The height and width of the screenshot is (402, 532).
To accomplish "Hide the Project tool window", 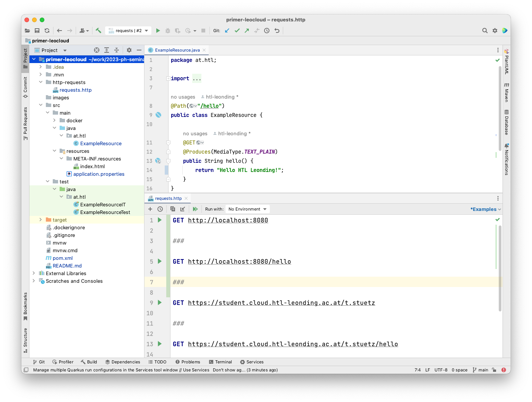I will [x=139, y=50].
